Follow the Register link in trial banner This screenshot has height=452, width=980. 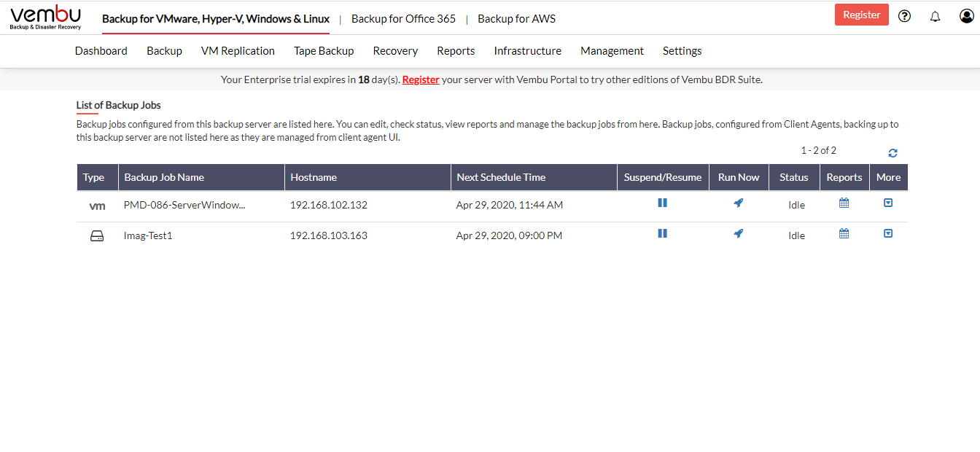pyautogui.click(x=421, y=79)
